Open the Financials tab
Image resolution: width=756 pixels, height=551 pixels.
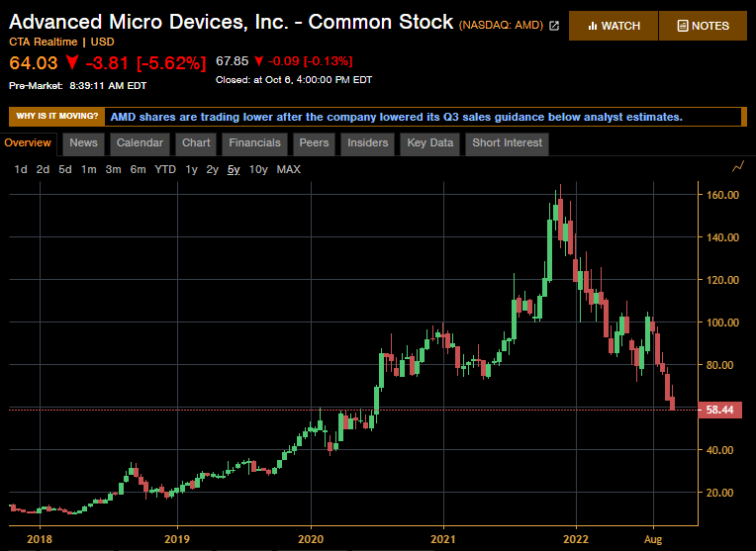coord(254,143)
